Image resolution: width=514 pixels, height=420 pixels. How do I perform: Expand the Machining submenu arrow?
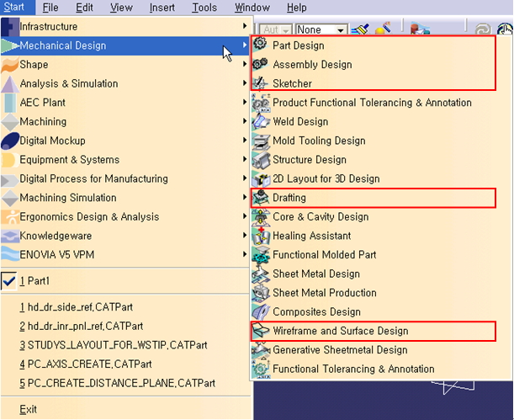(x=245, y=120)
